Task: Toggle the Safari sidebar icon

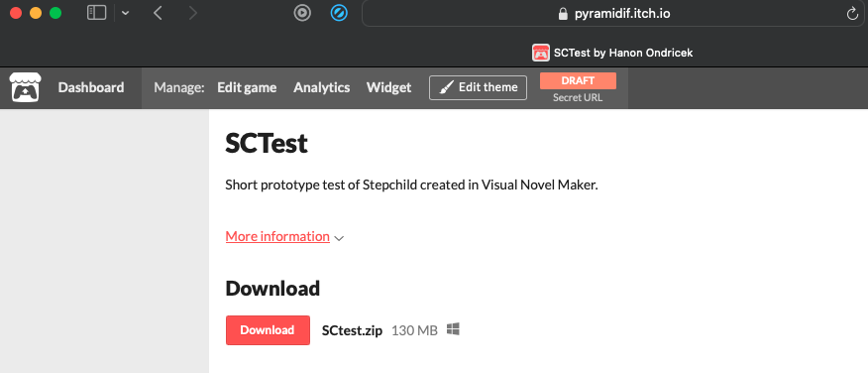Action: (x=97, y=13)
